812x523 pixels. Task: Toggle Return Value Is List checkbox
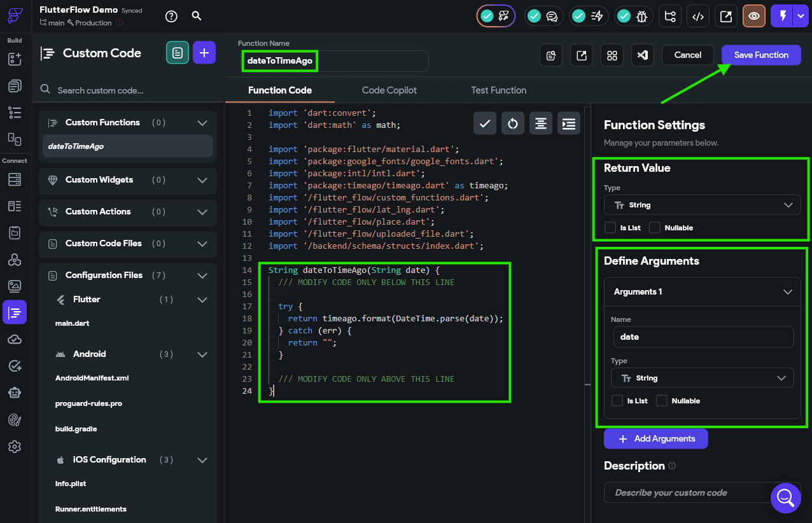(610, 228)
